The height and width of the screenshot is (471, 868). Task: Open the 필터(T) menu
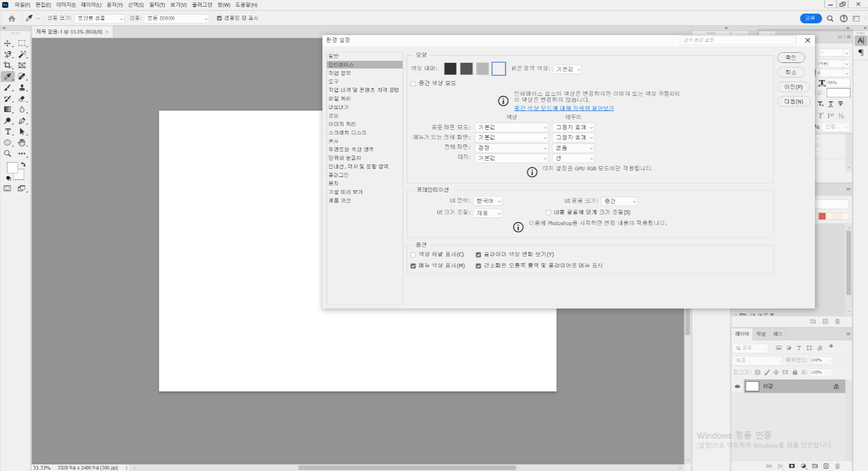(x=157, y=5)
